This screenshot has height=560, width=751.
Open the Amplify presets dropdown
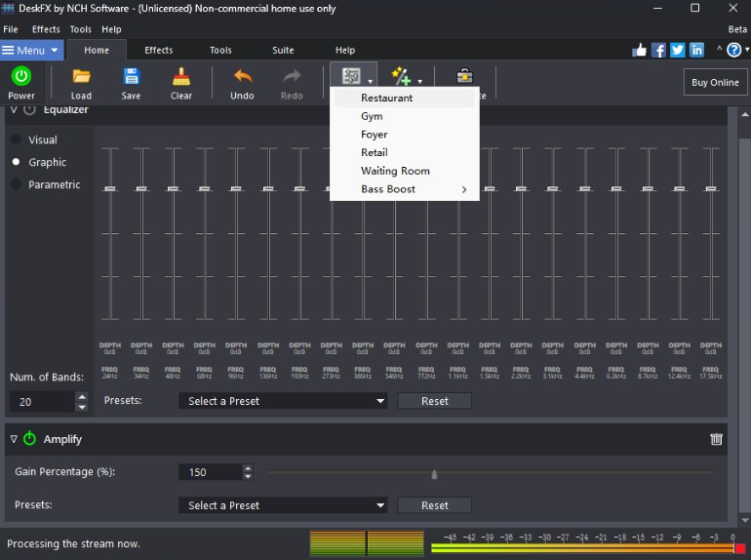pyautogui.click(x=283, y=505)
